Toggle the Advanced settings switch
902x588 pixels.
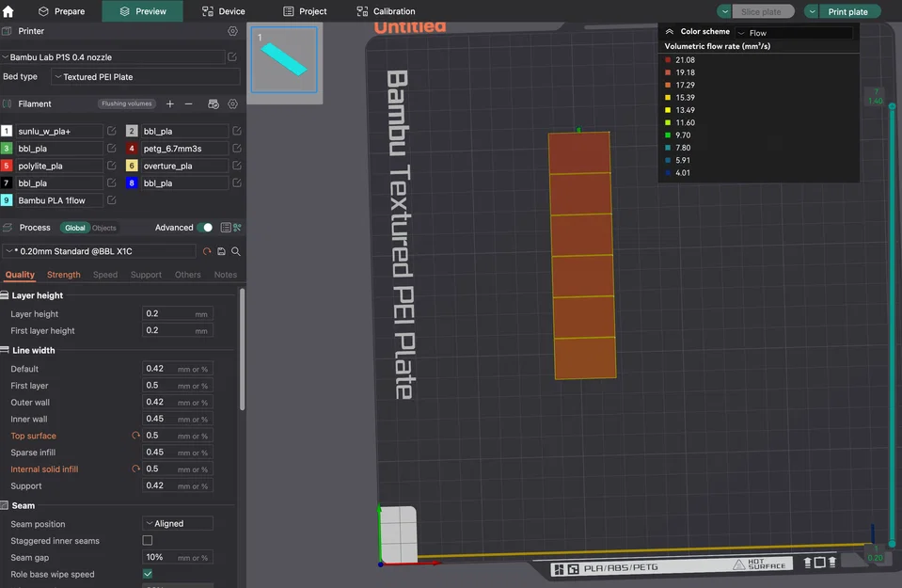[x=205, y=228]
